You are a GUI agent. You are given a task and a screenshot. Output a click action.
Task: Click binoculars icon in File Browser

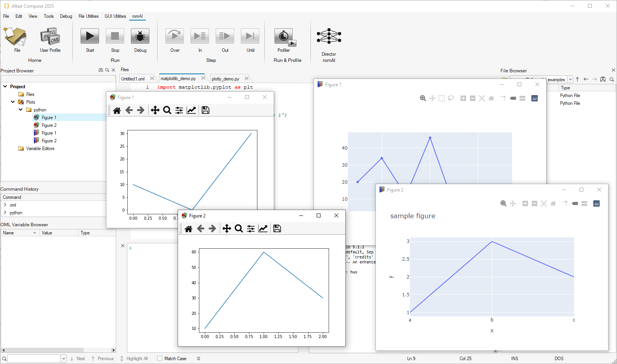click(603, 79)
